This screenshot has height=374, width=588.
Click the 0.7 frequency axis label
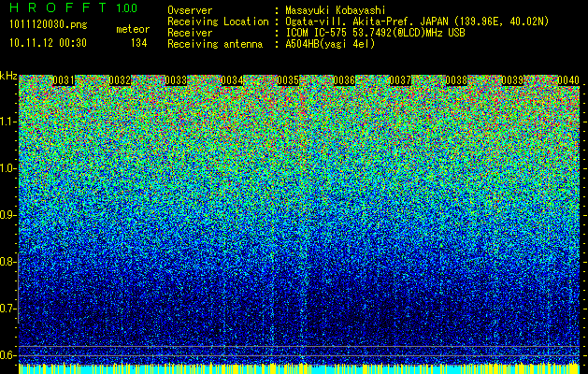pyautogui.click(x=7, y=309)
